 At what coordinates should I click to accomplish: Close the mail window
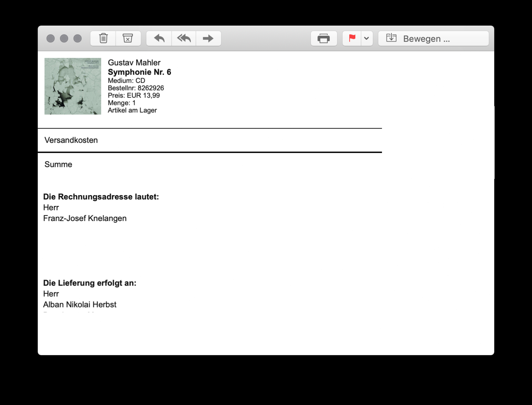(x=51, y=38)
